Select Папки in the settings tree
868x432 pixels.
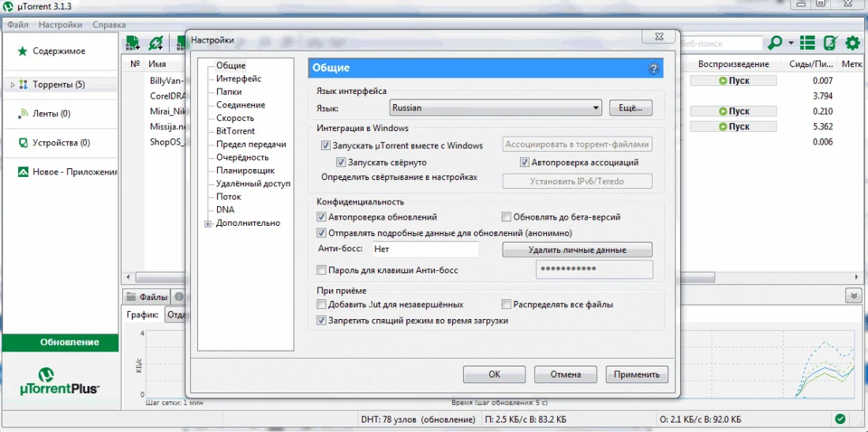[x=229, y=92]
